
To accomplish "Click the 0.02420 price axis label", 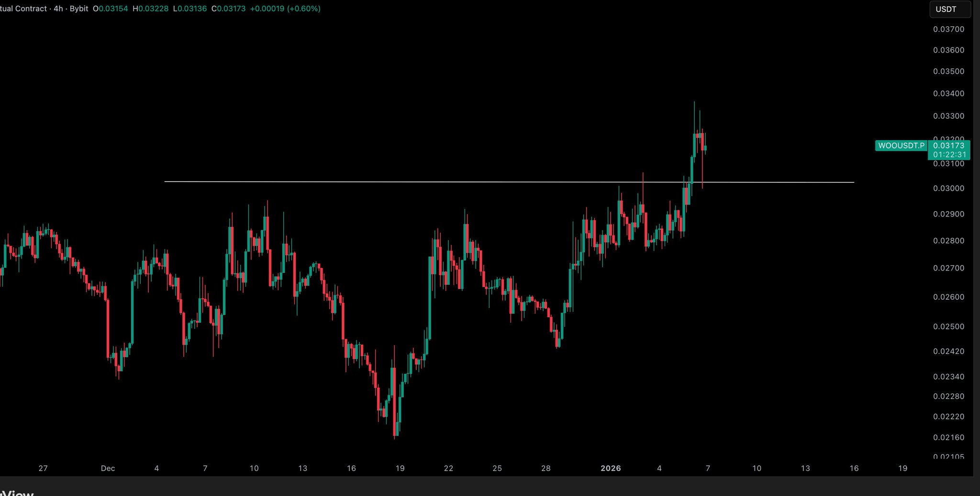I will [948, 351].
